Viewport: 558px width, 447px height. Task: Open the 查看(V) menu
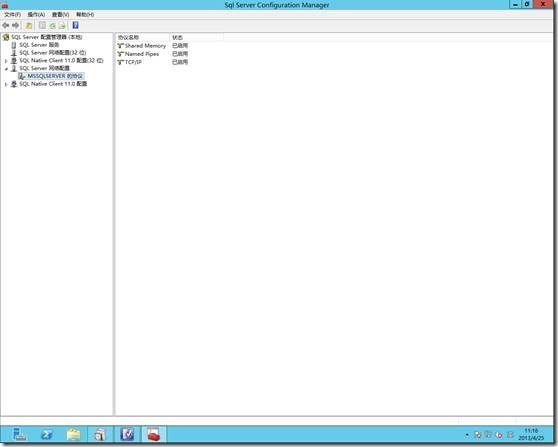60,15
